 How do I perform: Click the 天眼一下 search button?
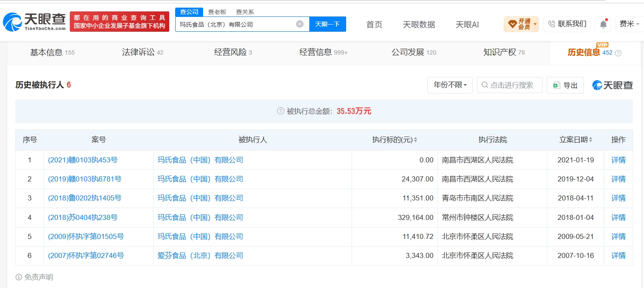(x=328, y=24)
